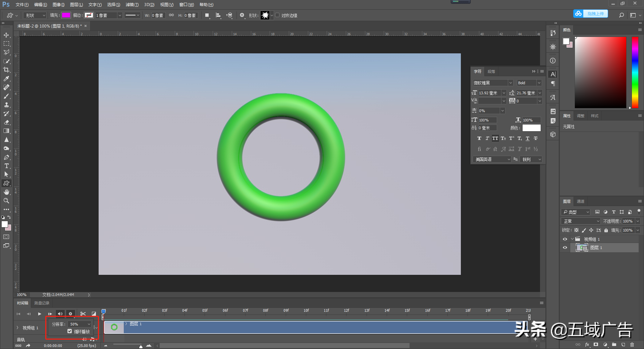The width and height of the screenshot is (644, 349).
Task: Toggle underline text style
Action: (528, 138)
